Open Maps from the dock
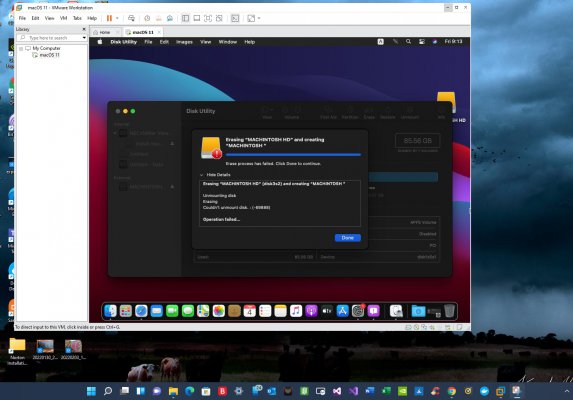The image size is (573, 400). [x=203, y=311]
